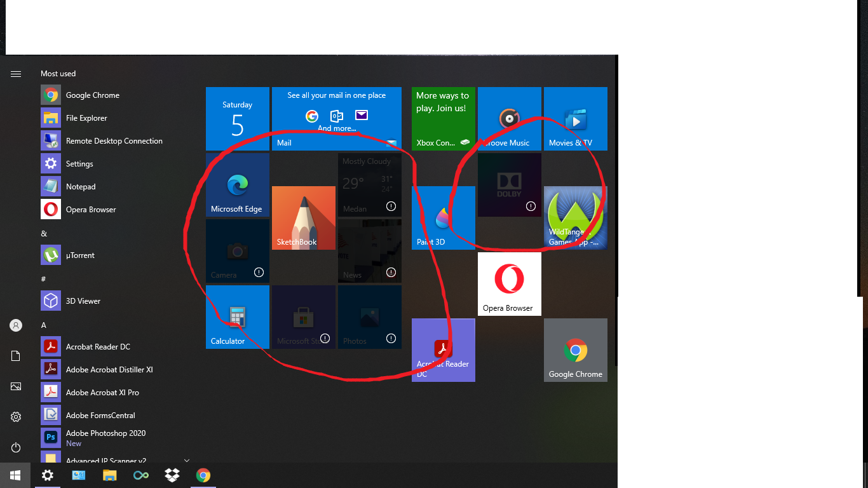Switch to Chrome on the taskbar
The height and width of the screenshot is (488, 868).
[x=203, y=475]
